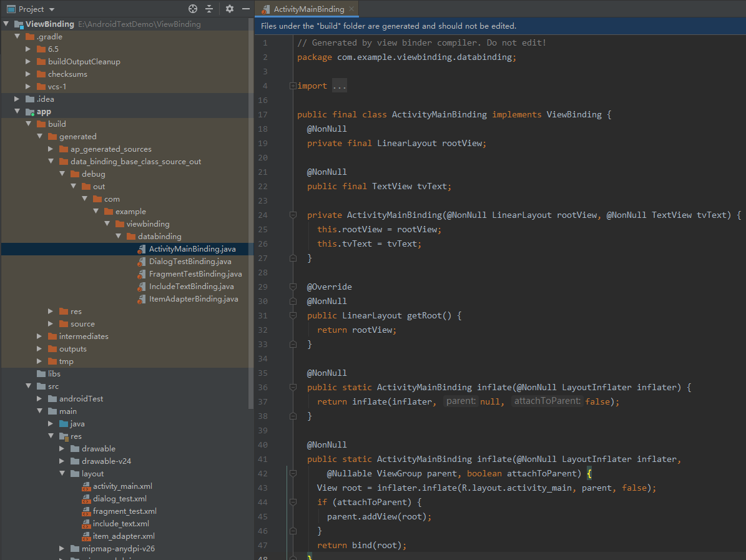This screenshot has height=560, width=746.
Task: Open the Project panel settings gear
Action: [x=229, y=9]
